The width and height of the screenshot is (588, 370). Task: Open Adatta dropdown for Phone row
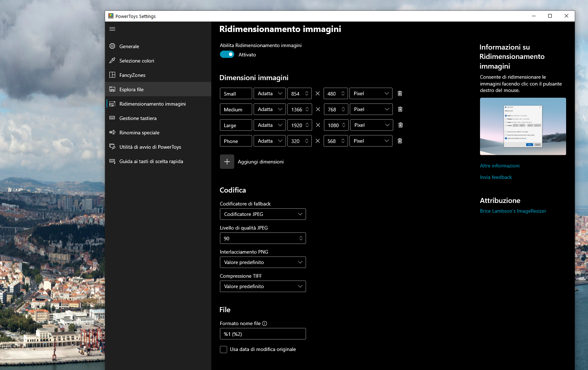[270, 141]
